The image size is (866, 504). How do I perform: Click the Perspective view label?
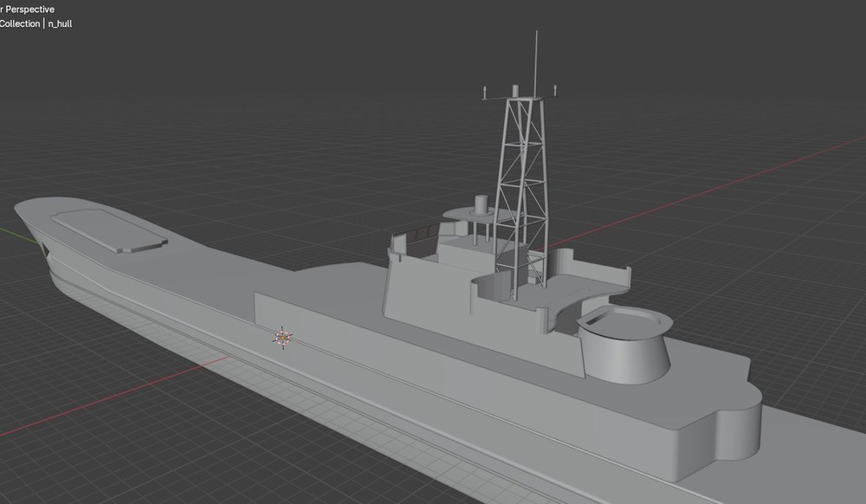(x=29, y=10)
